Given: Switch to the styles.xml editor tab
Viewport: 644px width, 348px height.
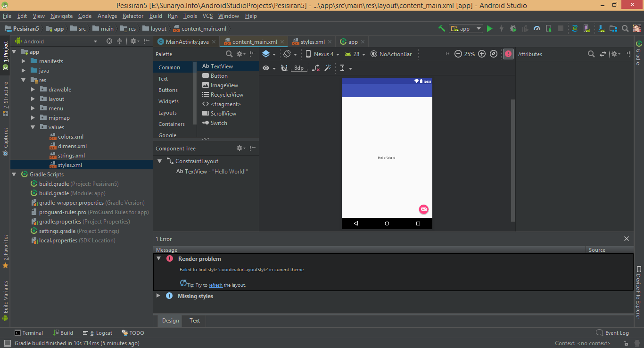Looking at the screenshot, I should tap(312, 41).
